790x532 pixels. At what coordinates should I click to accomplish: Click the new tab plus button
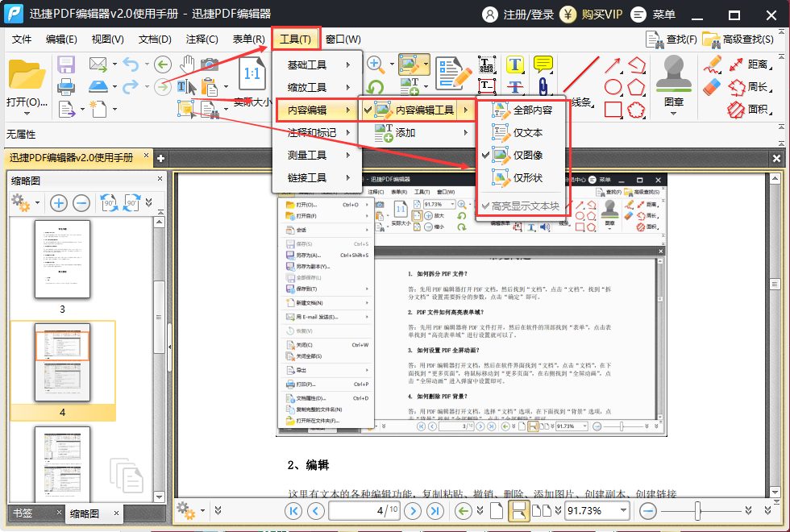click(160, 158)
